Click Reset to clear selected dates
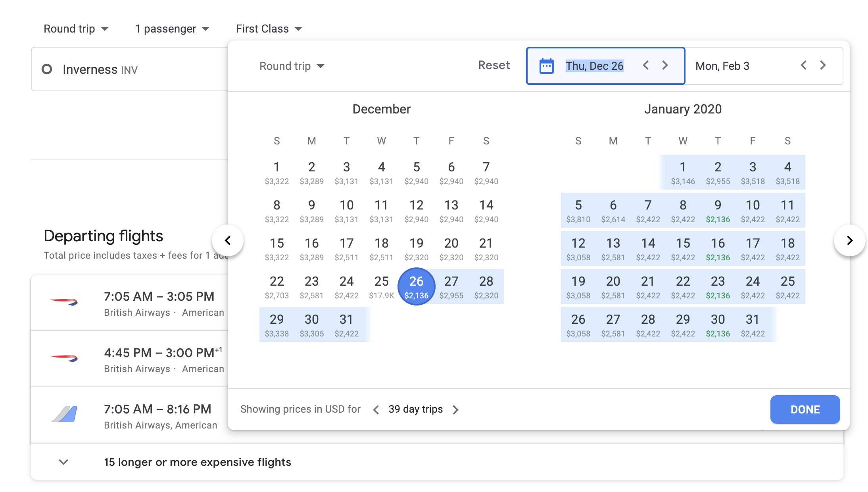 point(494,65)
